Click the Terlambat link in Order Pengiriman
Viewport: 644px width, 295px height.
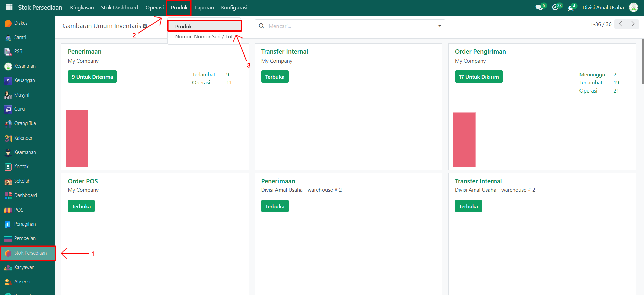click(591, 83)
